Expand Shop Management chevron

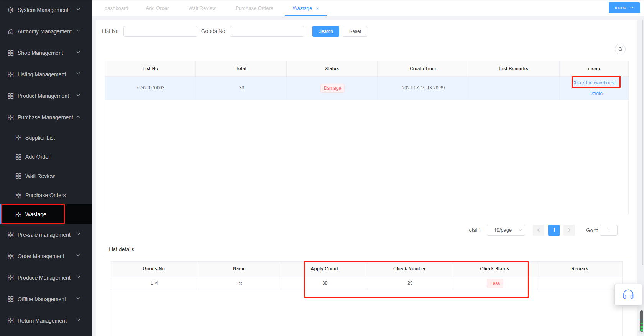click(78, 52)
